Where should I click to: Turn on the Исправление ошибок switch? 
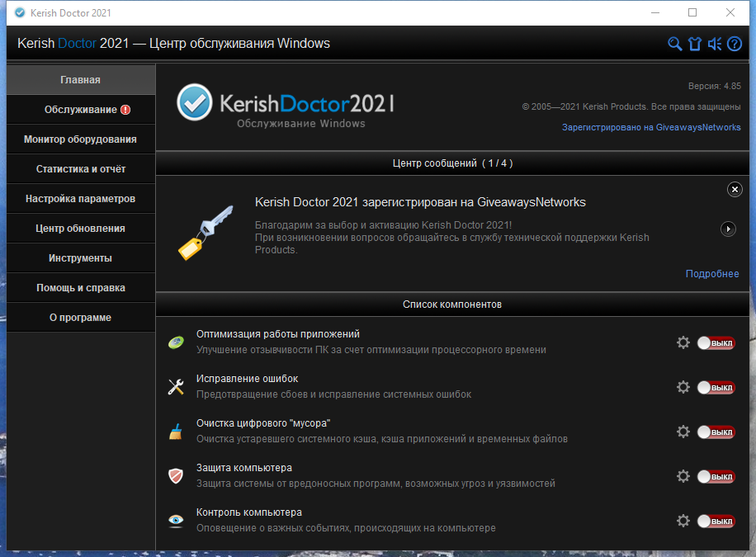715,388
